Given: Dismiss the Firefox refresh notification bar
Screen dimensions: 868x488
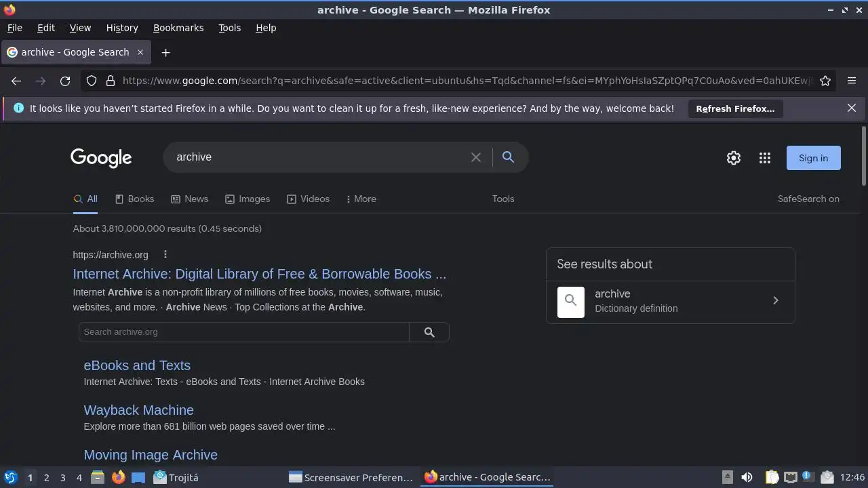Looking at the screenshot, I should click(x=852, y=108).
